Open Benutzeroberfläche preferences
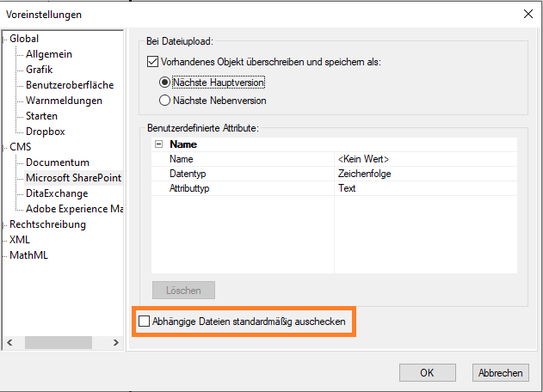Screen dimensions: 543x392 click(70, 85)
